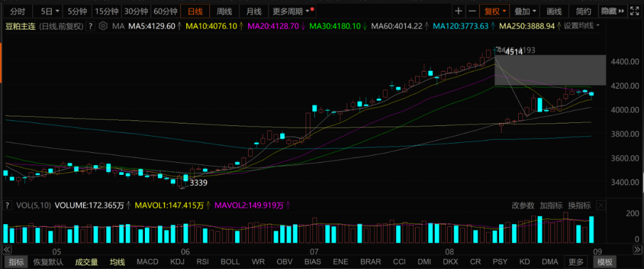This screenshot has width=644, height=269.
Task: Select the BOLL indicator
Action: [x=230, y=262]
